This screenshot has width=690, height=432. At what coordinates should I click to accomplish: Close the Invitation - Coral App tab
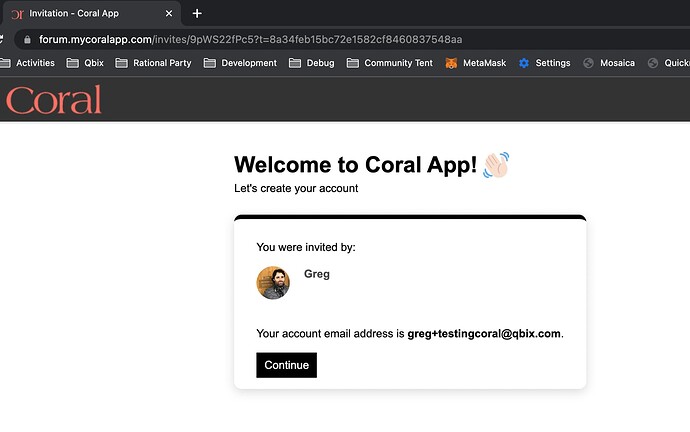[169, 14]
